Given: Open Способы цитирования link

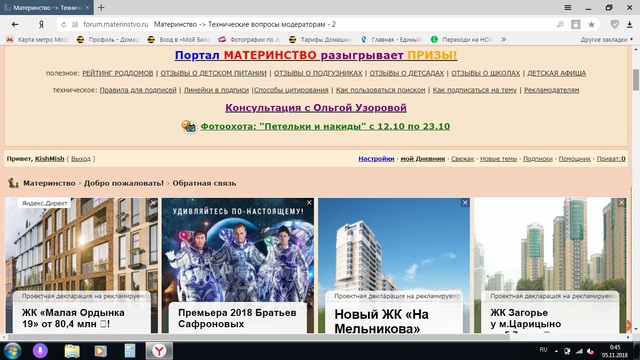Looking at the screenshot, I should pos(291,90).
